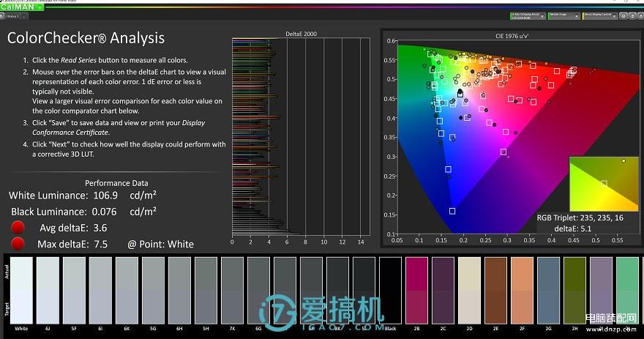Screen dimensions: 644x339
Task: Click the yellow-green zoomed inset in CIE chart
Action: click(604, 184)
